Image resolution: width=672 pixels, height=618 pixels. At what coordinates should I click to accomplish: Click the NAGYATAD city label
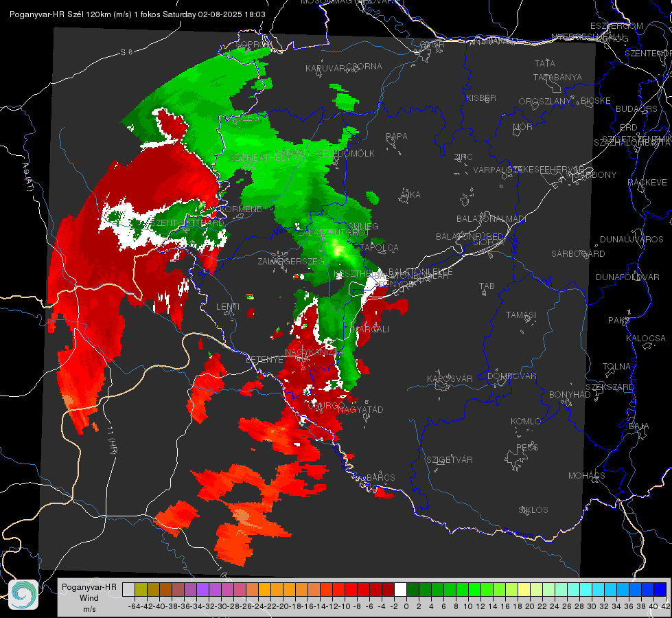360,410
